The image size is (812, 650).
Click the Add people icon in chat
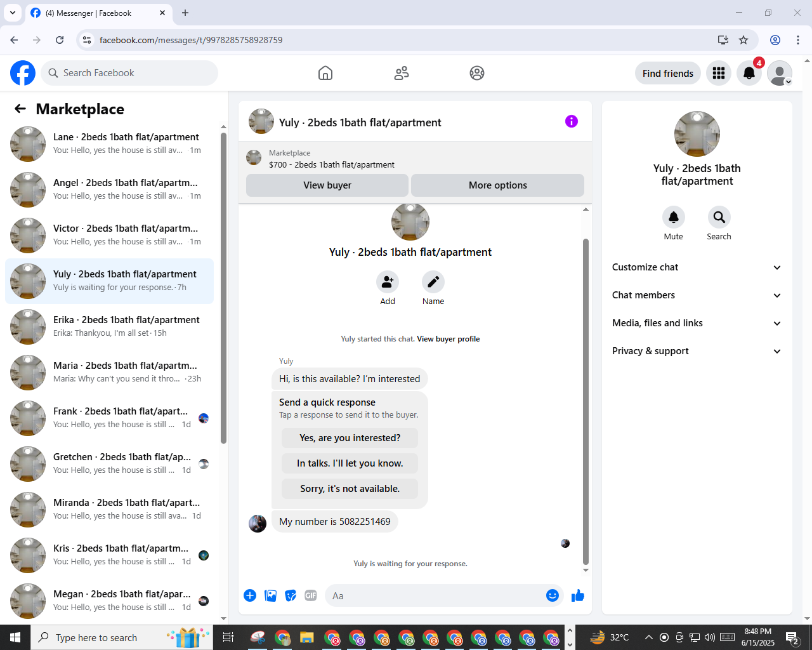388,282
